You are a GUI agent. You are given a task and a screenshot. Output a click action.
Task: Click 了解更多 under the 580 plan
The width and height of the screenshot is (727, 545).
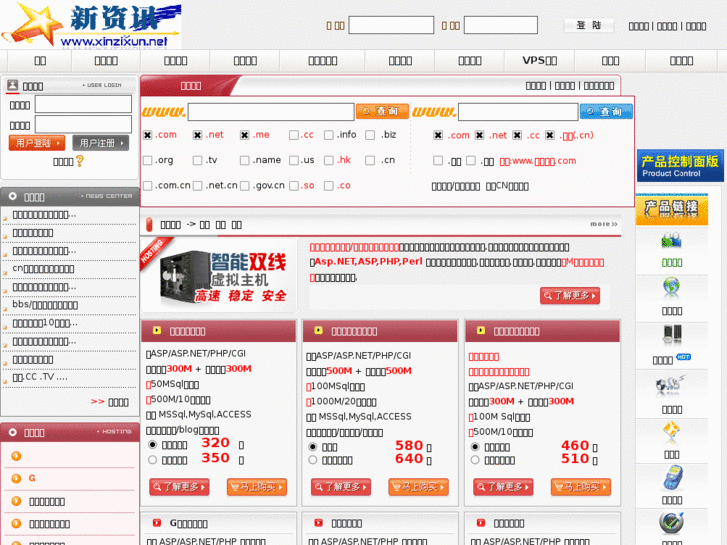[x=341, y=487]
